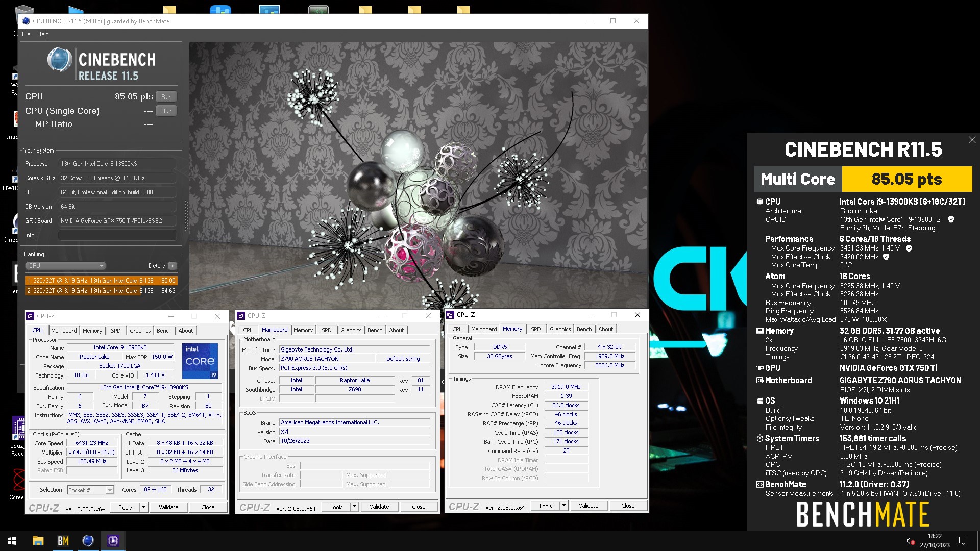The height and width of the screenshot is (551, 980).
Task: Click the Memory icon in BenchMate panel
Action: point(759,331)
